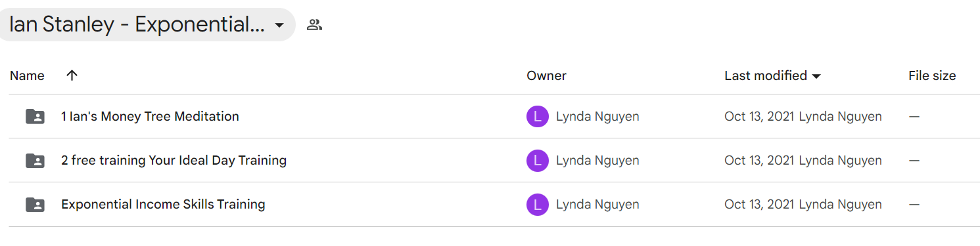Click Lynda Nguyen avatar in Exponential Income Skills row

tap(538, 205)
